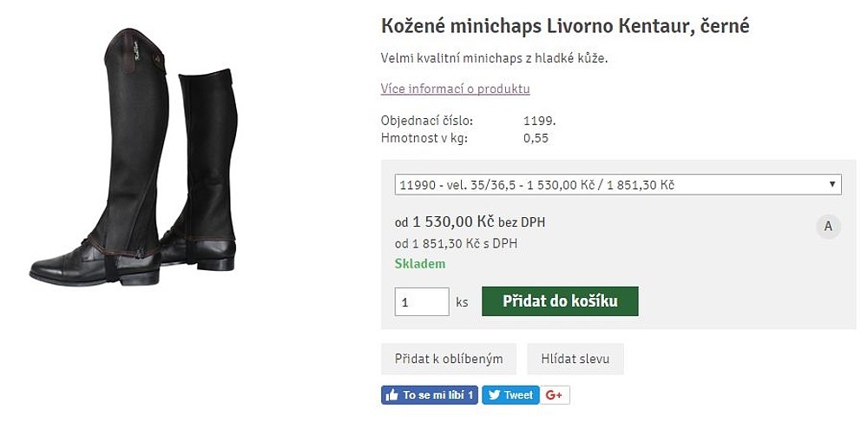Viewport: 868px width, 443px height.
Task: Click the "Tweet" label to share
Action: coord(518,395)
